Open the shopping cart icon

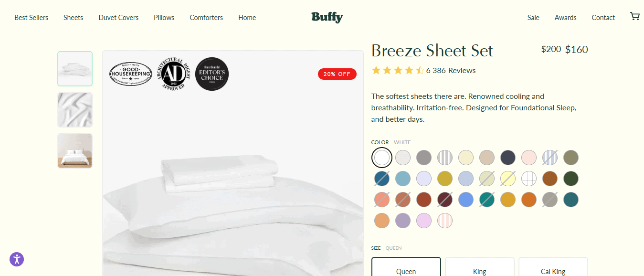tap(634, 16)
